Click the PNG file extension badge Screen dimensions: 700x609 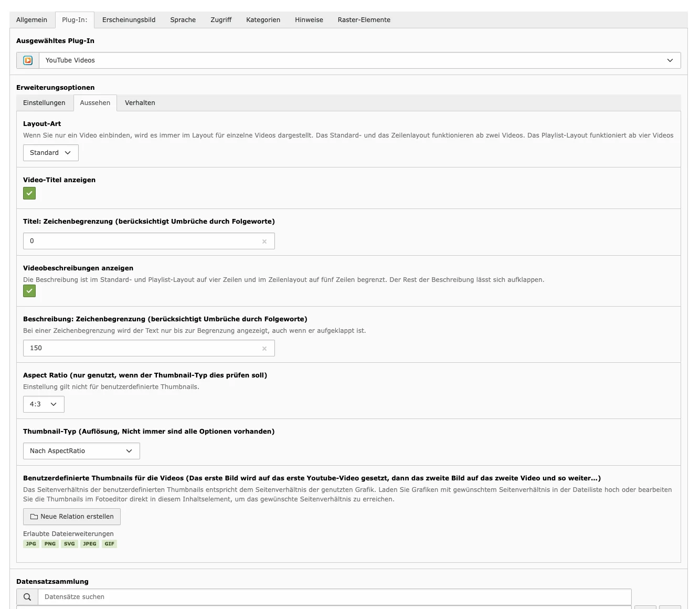pyautogui.click(x=50, y=544)
